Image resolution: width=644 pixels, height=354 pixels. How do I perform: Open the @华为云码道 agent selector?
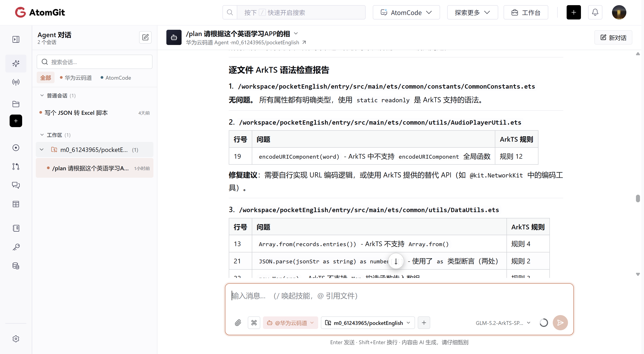pyautogui.click(x=290, y=323)
